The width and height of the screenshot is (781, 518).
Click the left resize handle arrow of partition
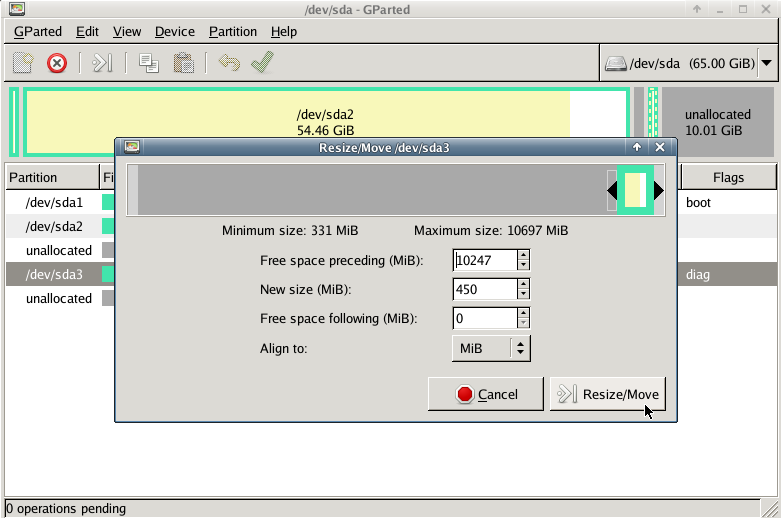coord(612,190)
